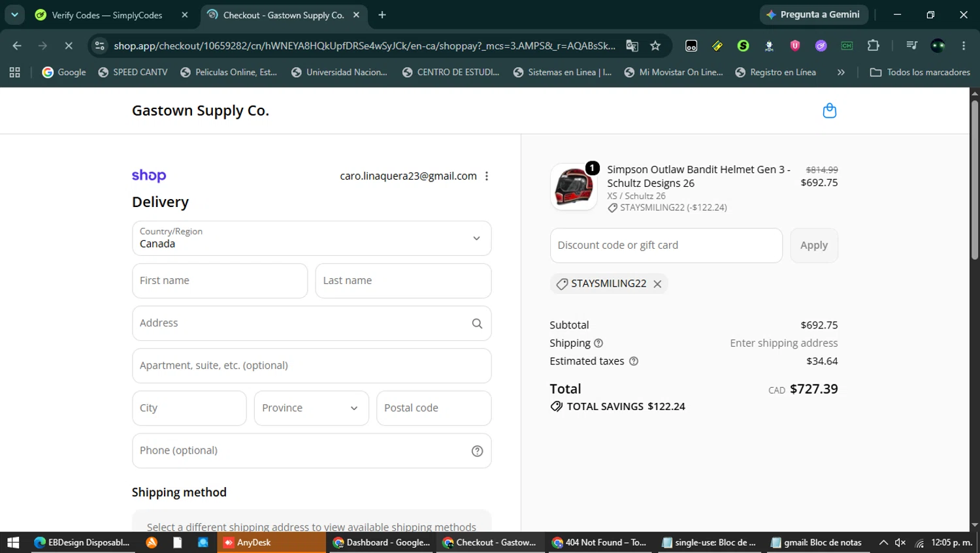Show estimated taxes help tooltip

633,362
